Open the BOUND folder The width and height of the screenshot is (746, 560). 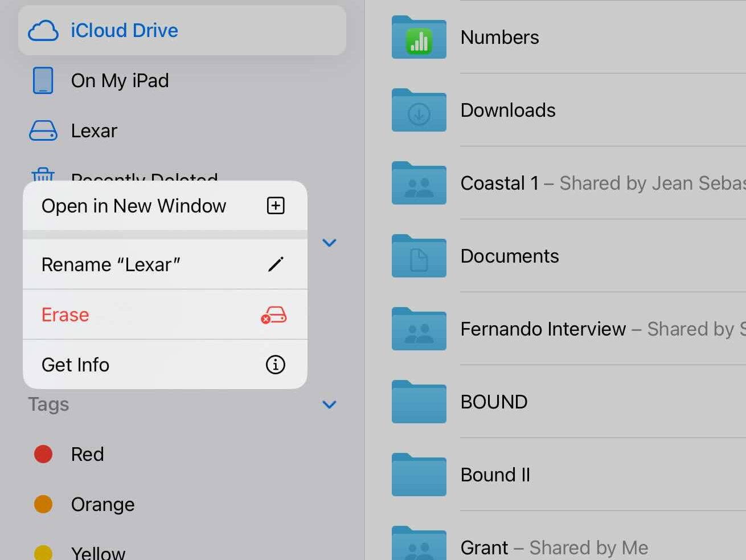[493, 402]
